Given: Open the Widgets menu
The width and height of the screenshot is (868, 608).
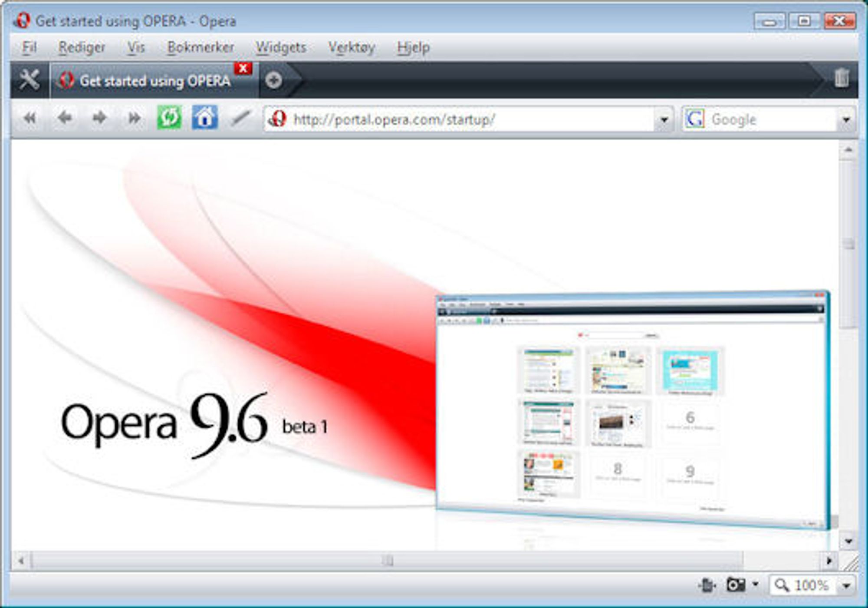Looking at the screenshot, I should click(281, 47).
